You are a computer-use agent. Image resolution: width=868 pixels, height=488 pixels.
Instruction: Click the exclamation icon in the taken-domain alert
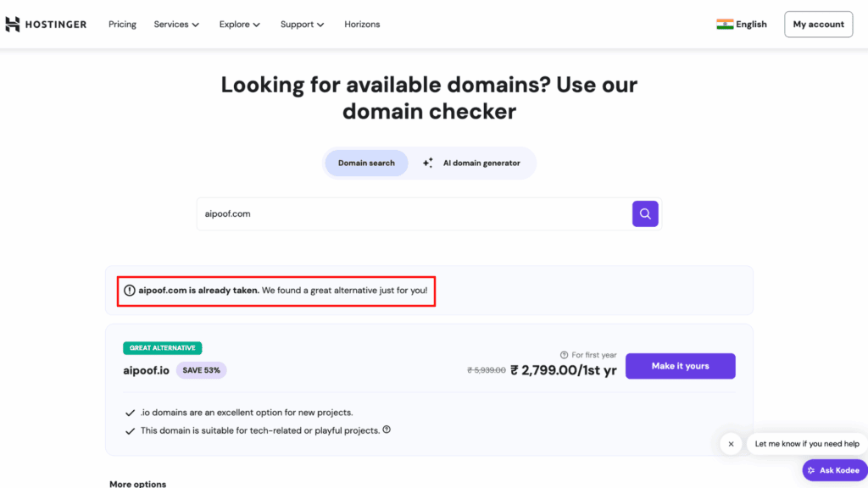(128, 291)
